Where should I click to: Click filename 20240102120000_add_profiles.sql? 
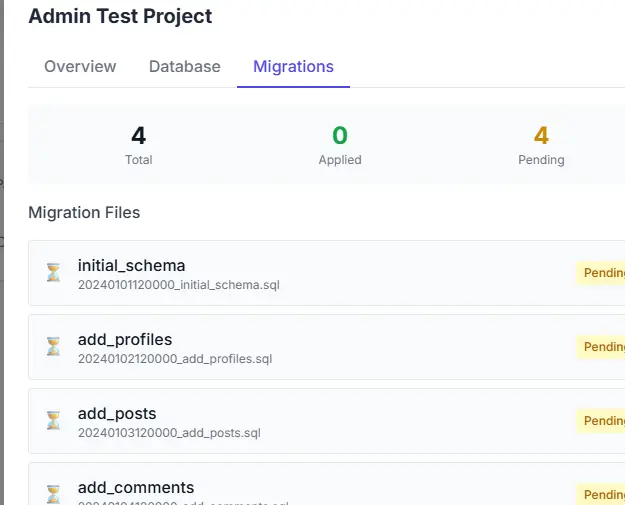[x=175, y=359]
